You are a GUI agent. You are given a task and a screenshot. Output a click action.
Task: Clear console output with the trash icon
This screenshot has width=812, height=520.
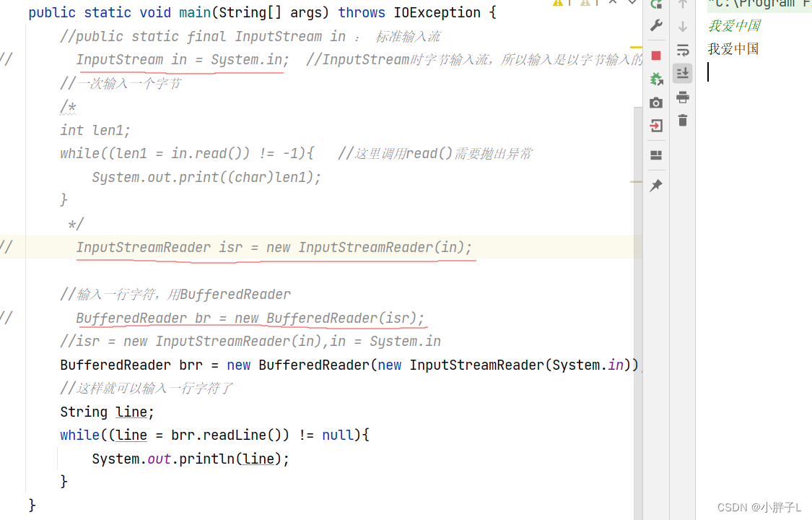[682, 120]
